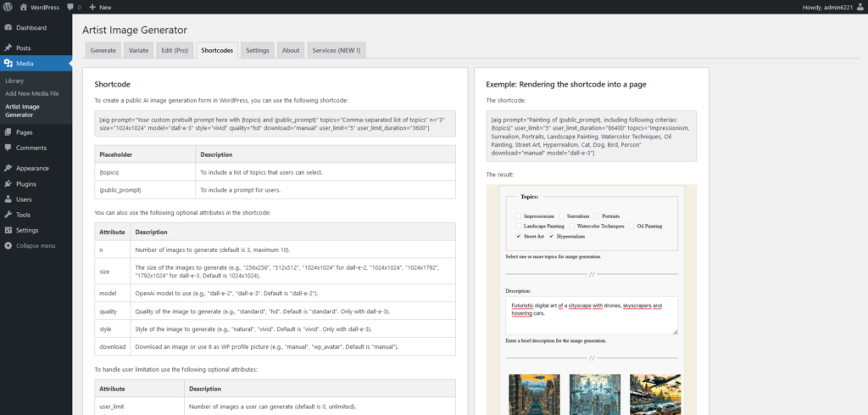Click the 'size' attribute cell

pos(113,272)
